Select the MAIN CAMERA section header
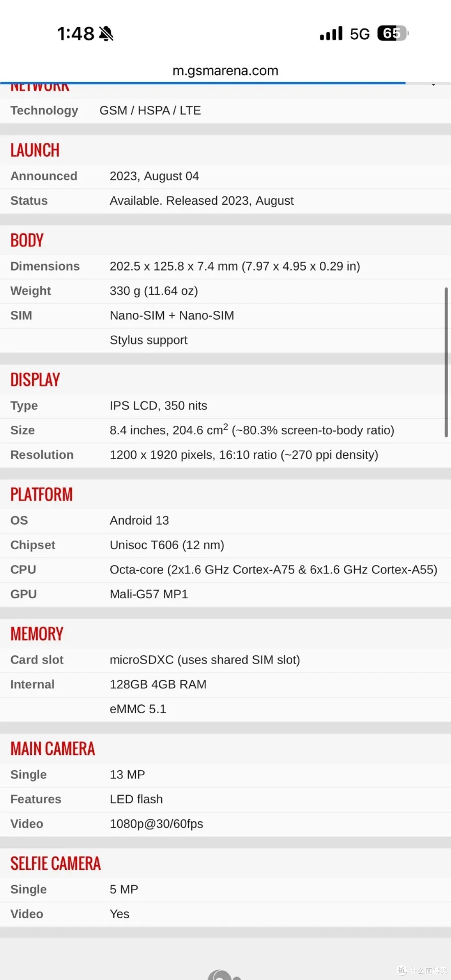This screenshot has width=451, height=980. pos(53,749)
